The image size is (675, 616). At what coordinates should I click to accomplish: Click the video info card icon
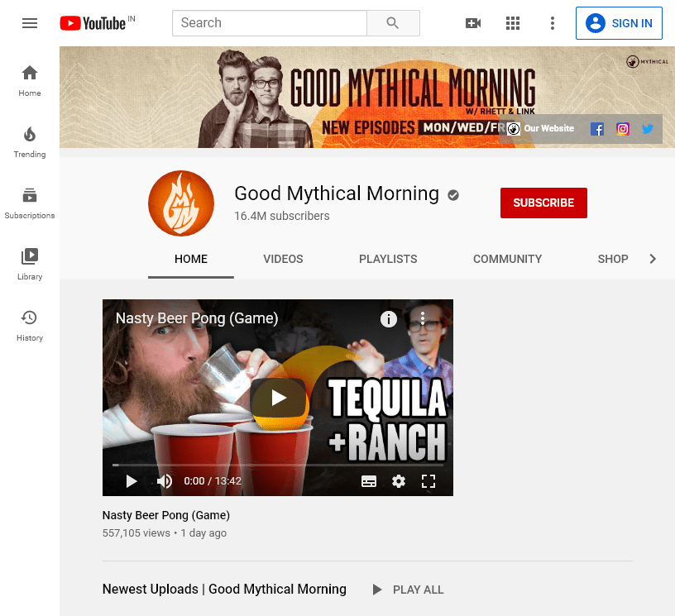click(x=388, y=319)
